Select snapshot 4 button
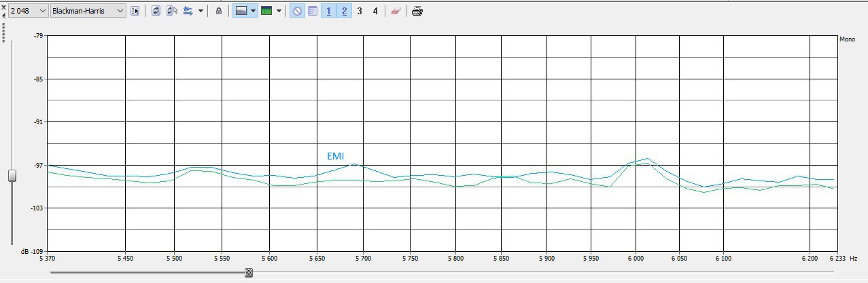Screen dimensions: 868x283 375,11
